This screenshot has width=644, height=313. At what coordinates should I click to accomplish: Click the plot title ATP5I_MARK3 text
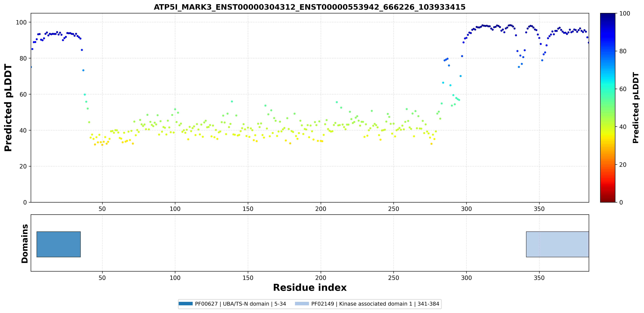tap(310, 7)
